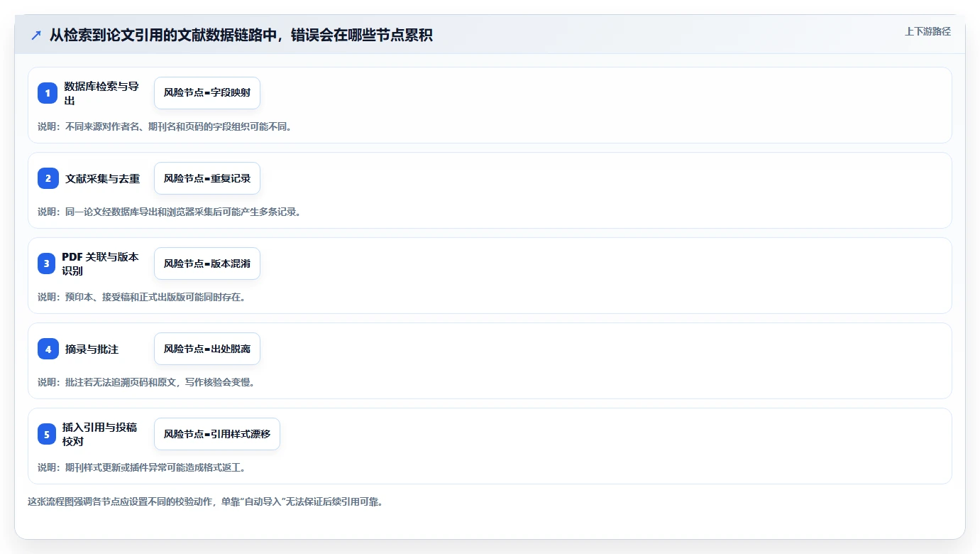Click the step 4 number badge
Screen dimensions: 980x554
pos(48,349)
